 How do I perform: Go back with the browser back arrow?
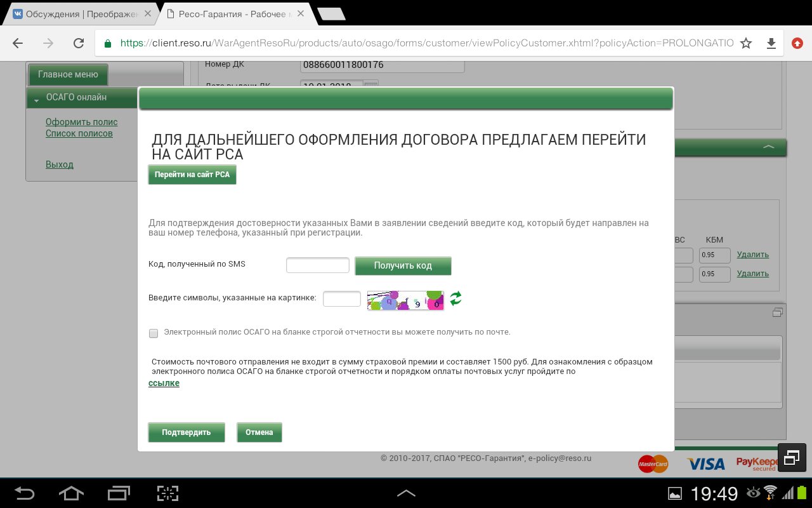click(18, 43)
